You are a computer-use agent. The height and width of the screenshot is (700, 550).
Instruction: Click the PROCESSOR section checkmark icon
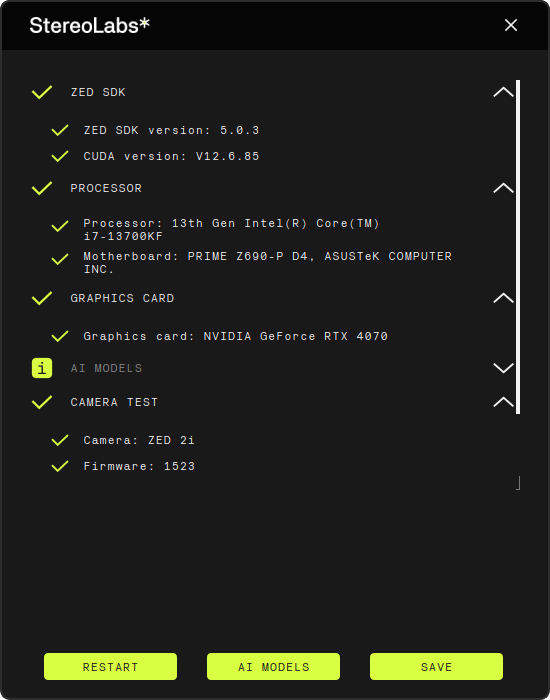point(42,188)
